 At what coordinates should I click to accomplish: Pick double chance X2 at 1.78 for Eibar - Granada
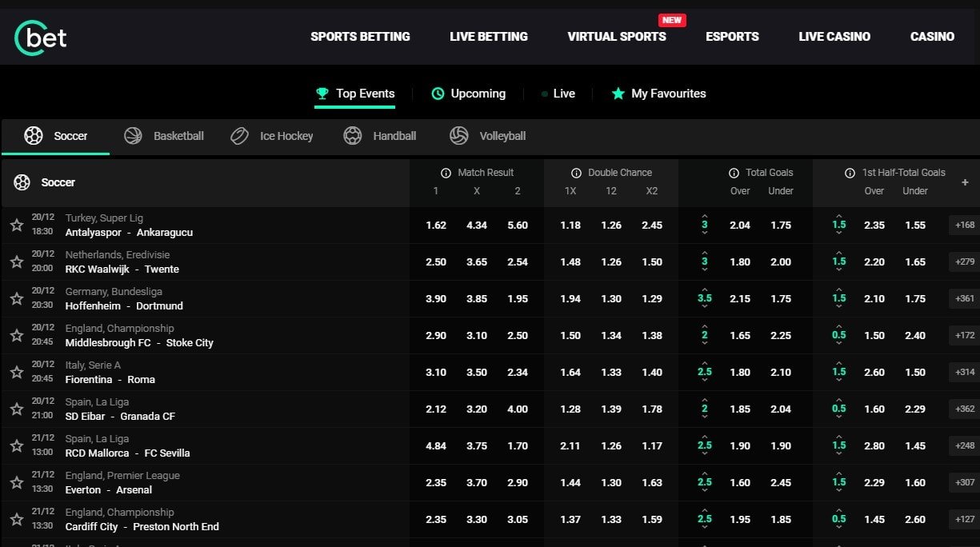[x=652, y=409]
